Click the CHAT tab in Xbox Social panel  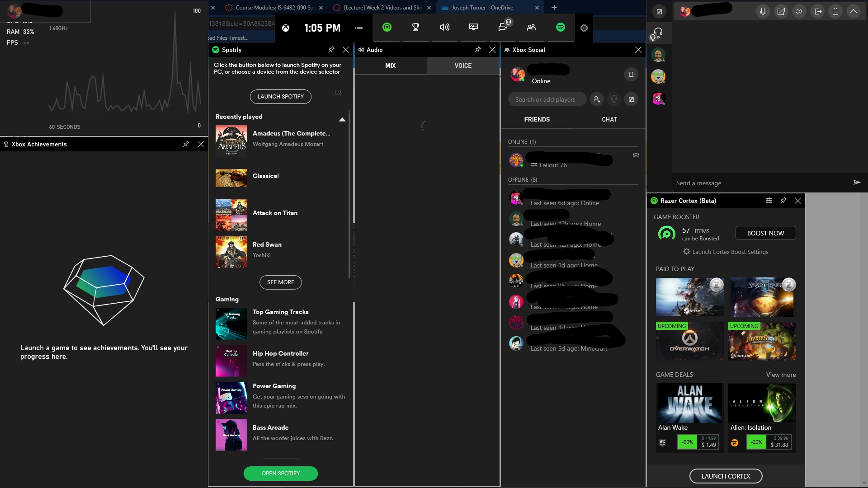coord(609,119)
